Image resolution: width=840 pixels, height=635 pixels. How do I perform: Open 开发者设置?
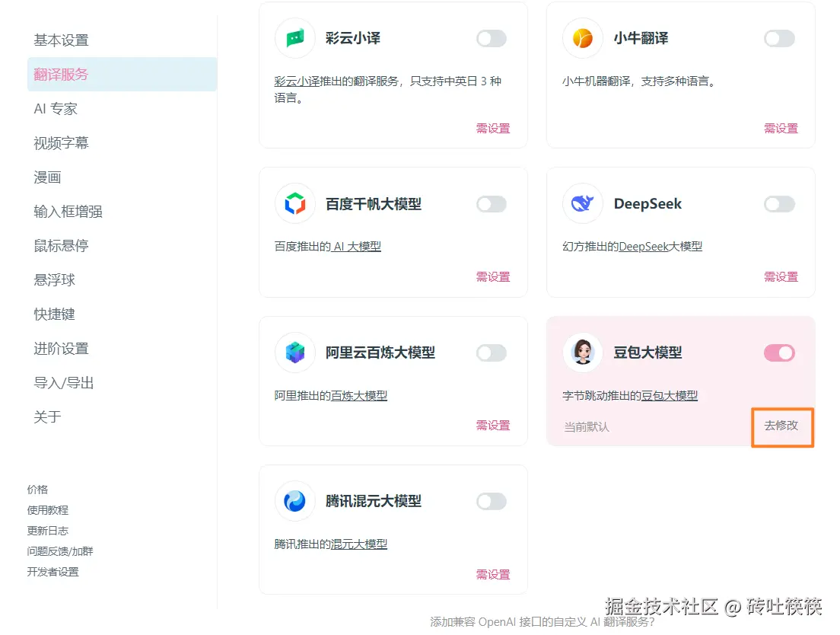tap(53, 572)
